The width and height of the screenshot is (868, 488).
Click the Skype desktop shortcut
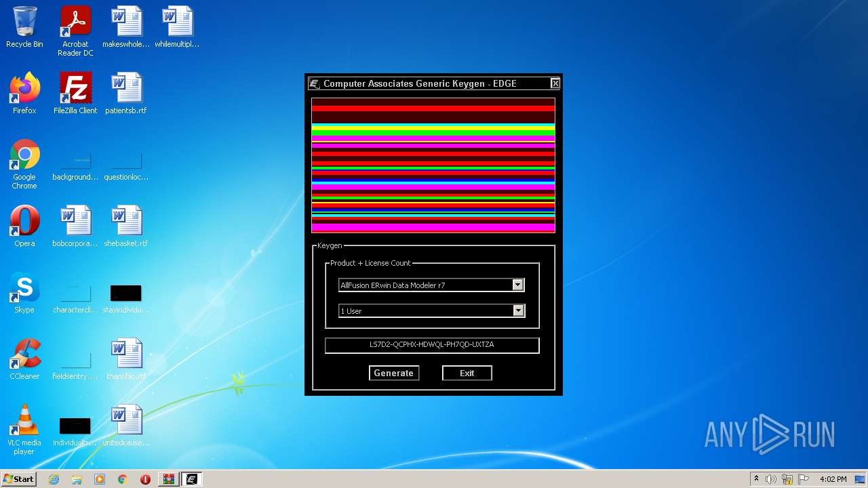point(24,293)
